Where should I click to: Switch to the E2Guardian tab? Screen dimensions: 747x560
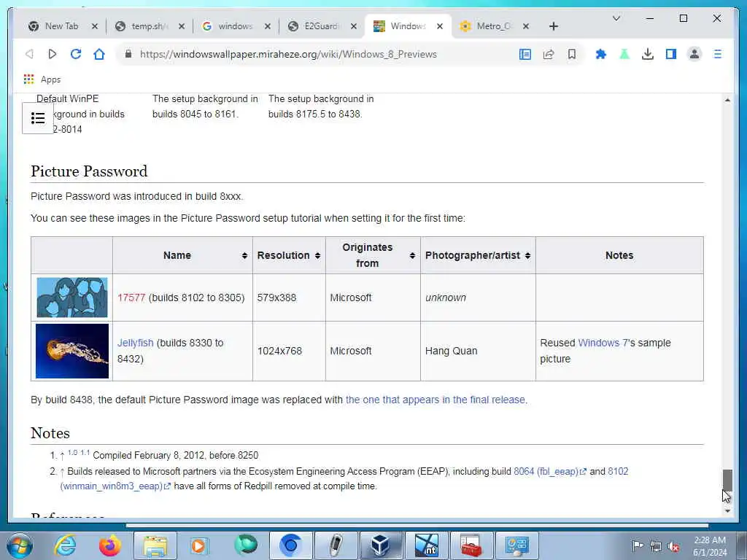point(321,26)
